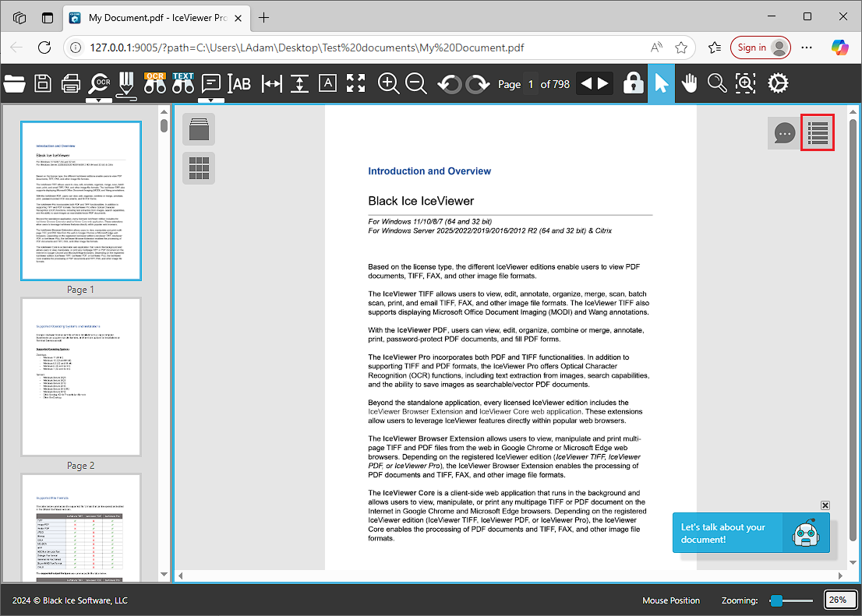This screenshot has width=862, height=616.
Task: Expand dropdown arrow under OCR icon
Action: pyautogui.click(x=99, y=100)
